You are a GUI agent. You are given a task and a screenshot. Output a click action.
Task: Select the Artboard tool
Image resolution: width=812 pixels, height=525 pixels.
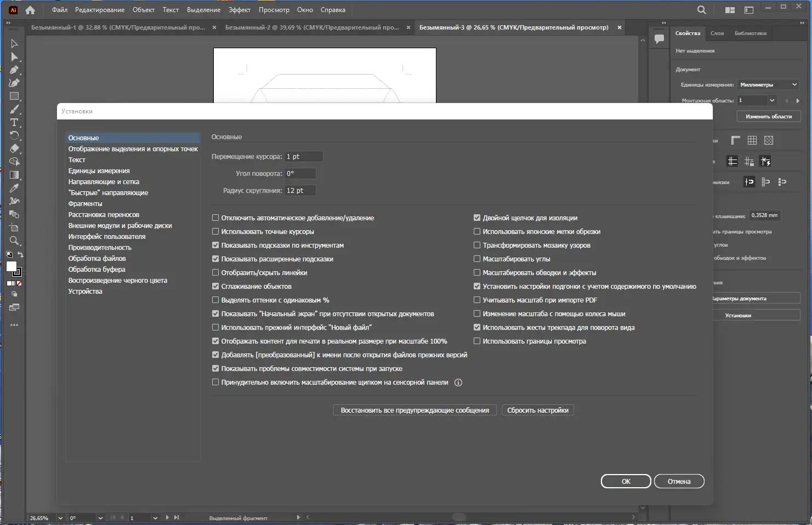click(x=14, y=228)
